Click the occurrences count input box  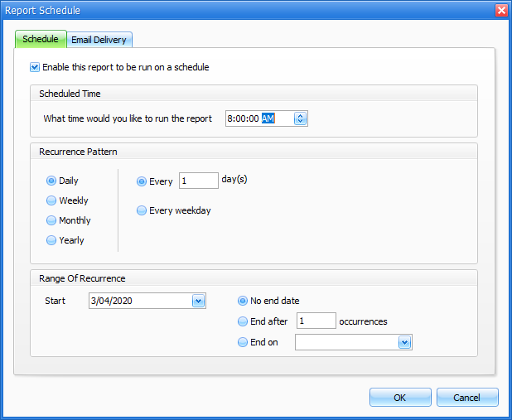tap(315, 321)
